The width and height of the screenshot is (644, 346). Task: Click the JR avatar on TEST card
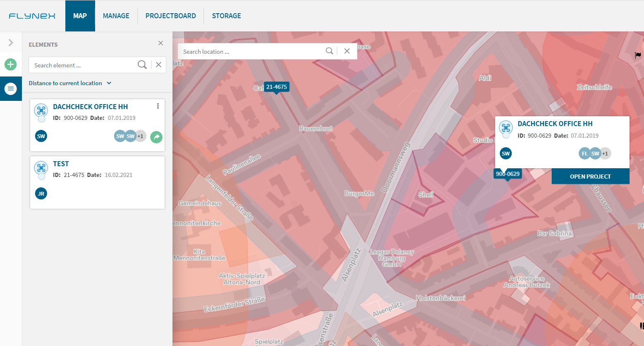(x=41, y=193)
